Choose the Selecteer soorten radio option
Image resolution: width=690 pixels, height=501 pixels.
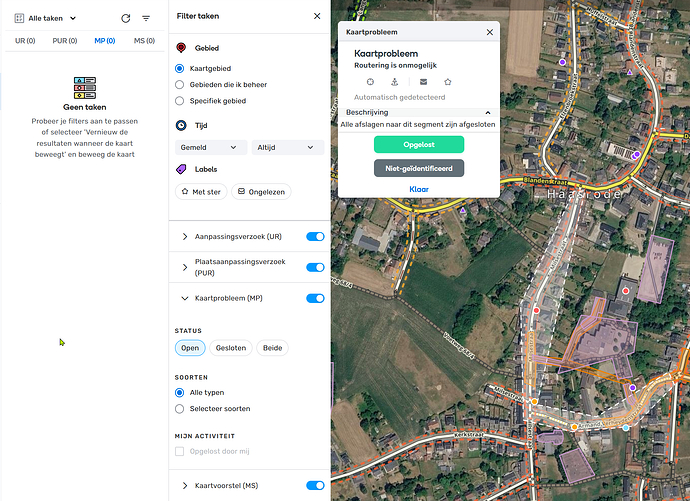coord(180,409)
